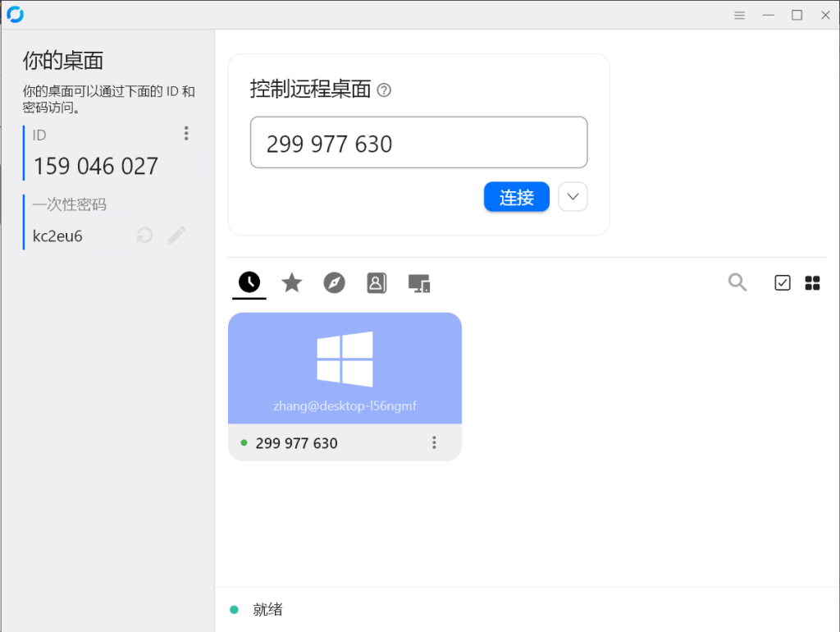Switch to the address book tab
This screenshot has height=632, width=840.
(x=377, y=282)
